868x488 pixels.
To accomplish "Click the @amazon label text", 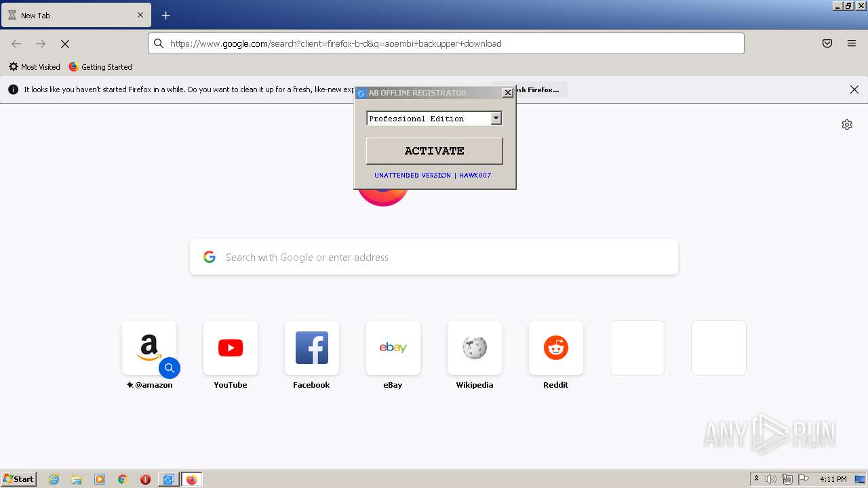I will pyautogui.click(x=153, y=385).
